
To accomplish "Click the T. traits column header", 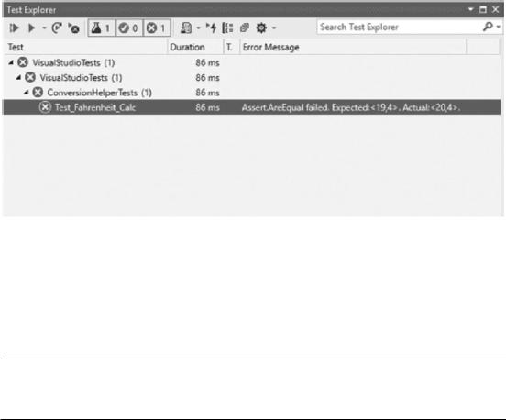I will click(232, 47).
